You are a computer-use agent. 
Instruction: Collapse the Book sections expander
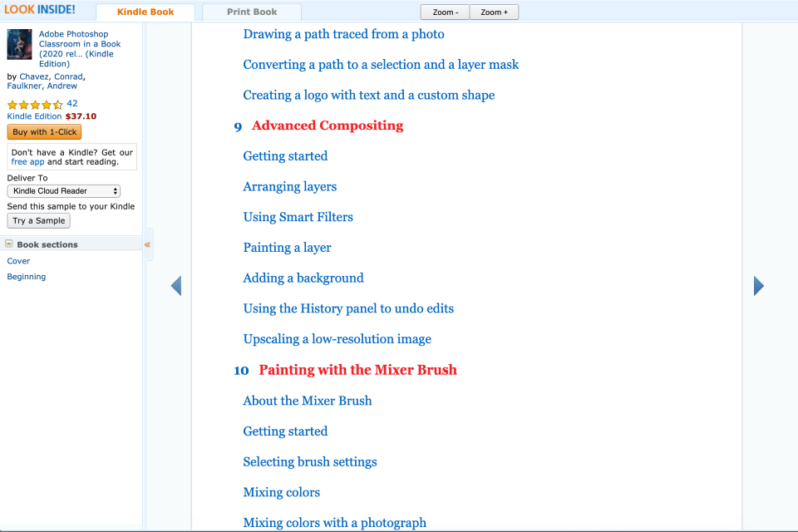click(9, 244)
